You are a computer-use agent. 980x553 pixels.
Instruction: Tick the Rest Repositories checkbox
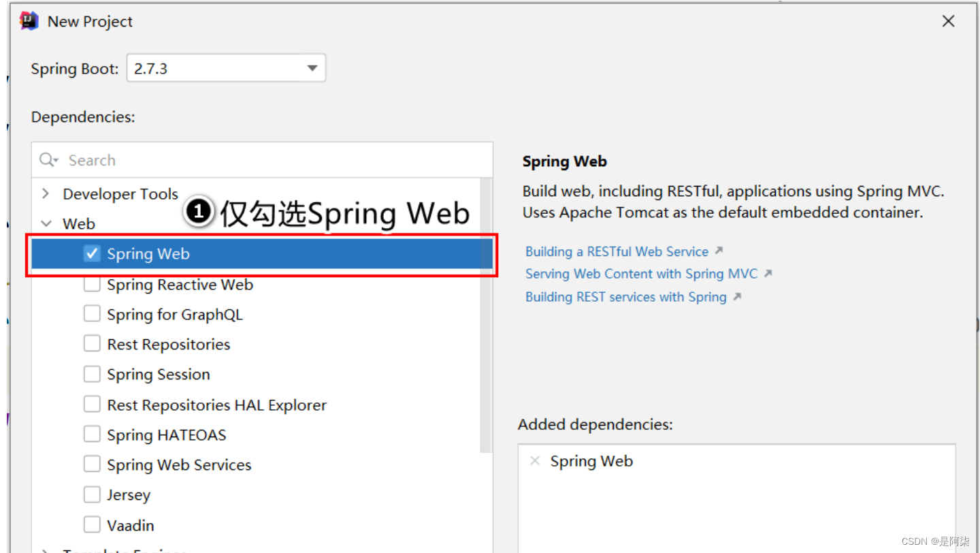coord(92,344)
